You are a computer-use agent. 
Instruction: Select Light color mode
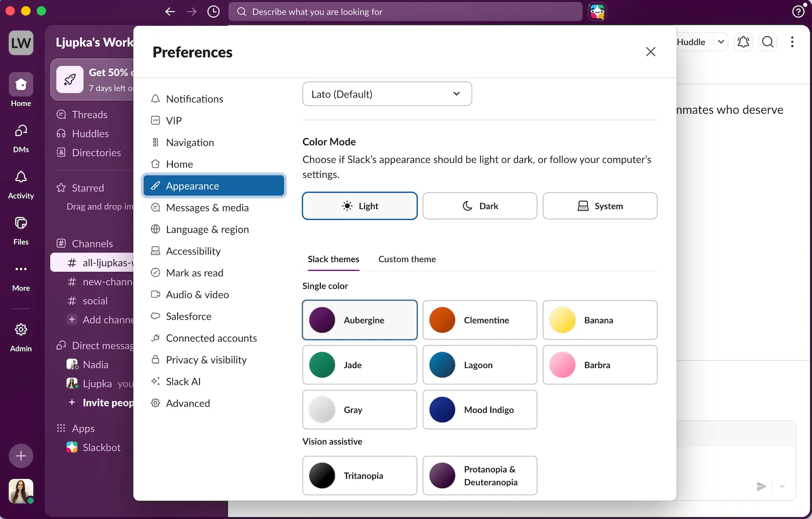(360, 206)
